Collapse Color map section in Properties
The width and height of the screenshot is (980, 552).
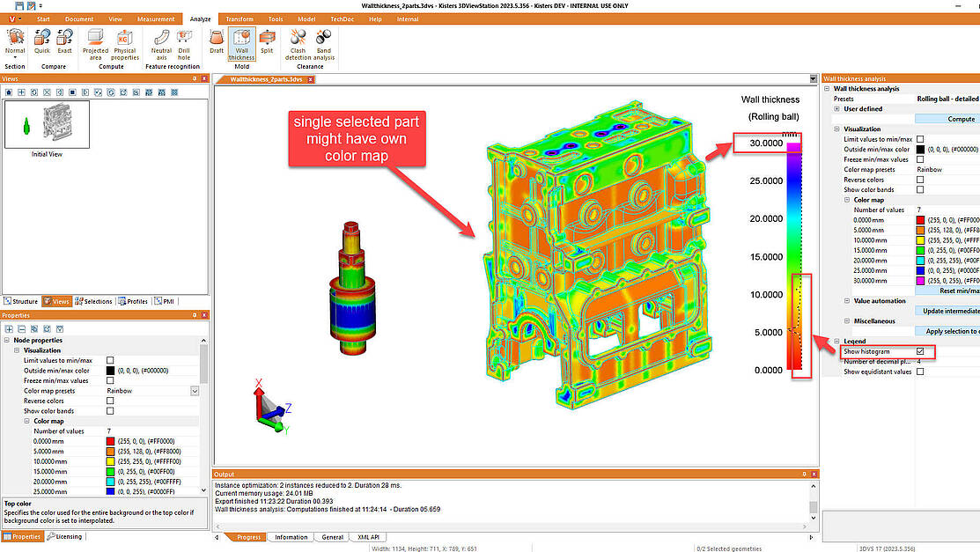click(27, 422)
